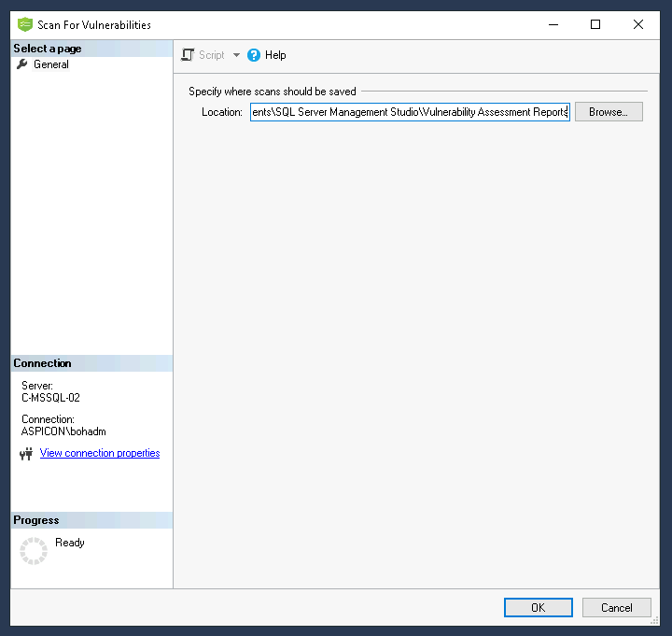This screenshot has height=636, width=672.
Task: Click the Script scroll icon
Action: [188, 55]
